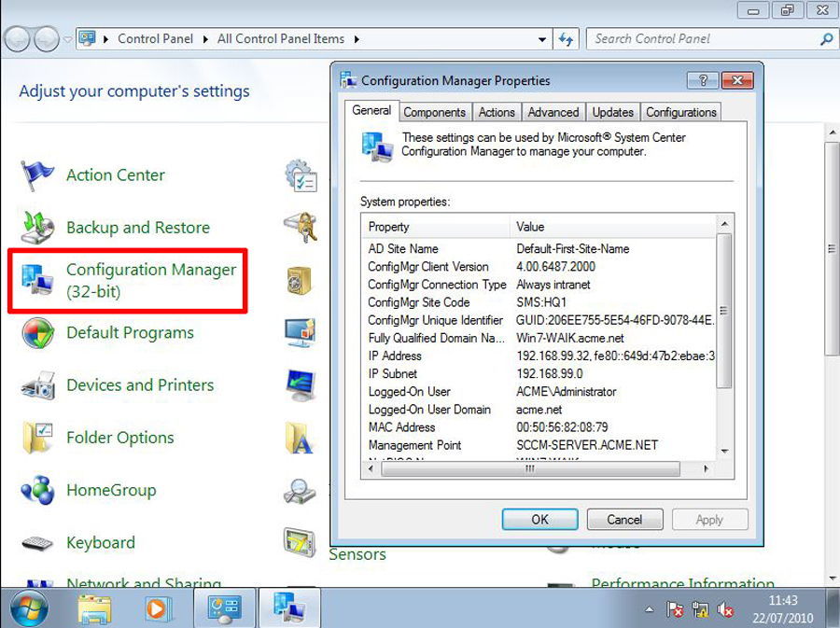Viewport: 840px width, 628px height.
Task: Expand the breadcrumb arrow after All Control Panel Items
Action: tap(357, 39)
